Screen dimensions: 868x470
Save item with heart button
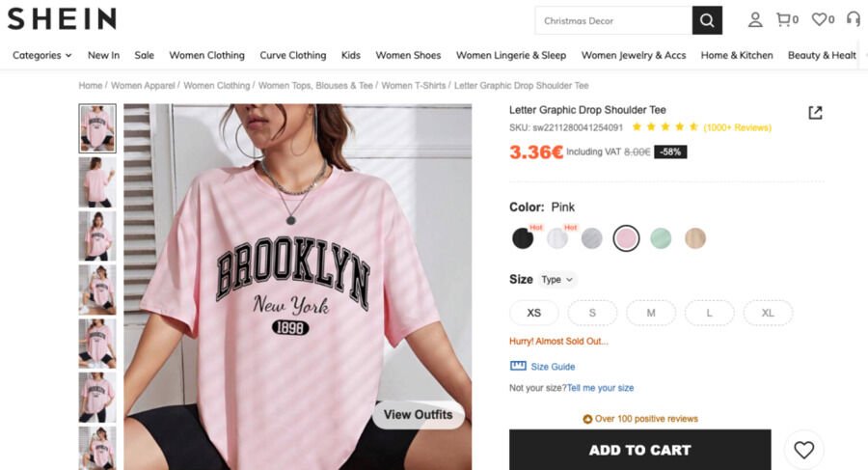click(x=803, y=450)
